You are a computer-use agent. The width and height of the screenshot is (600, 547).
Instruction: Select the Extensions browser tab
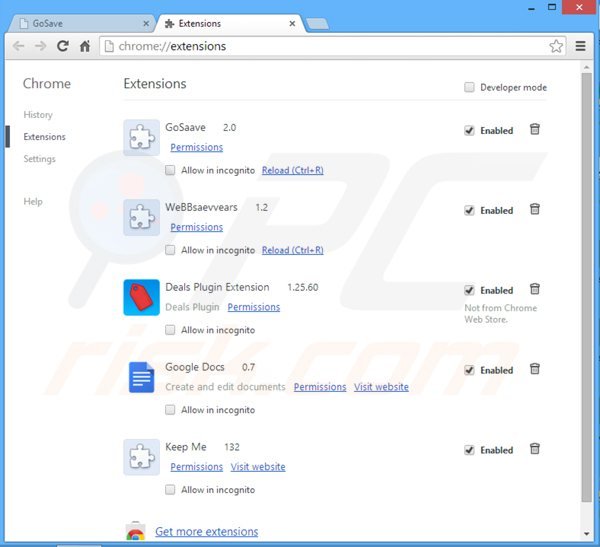click(x=231, y=24)
